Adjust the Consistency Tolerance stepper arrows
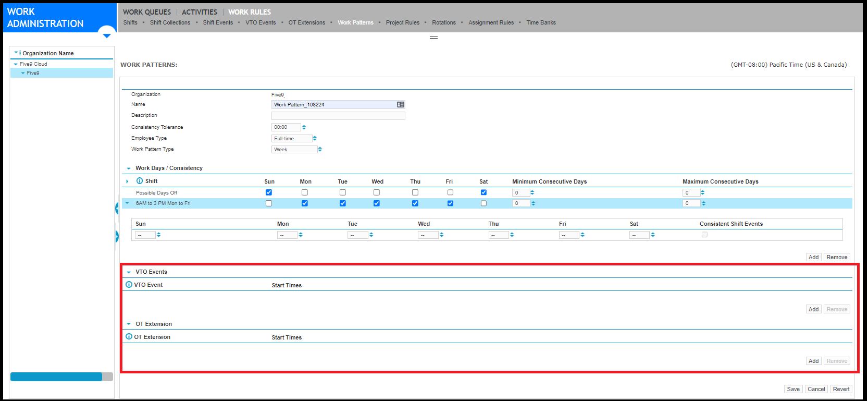This screenshot has width=868, height=401. coord(304,127)
